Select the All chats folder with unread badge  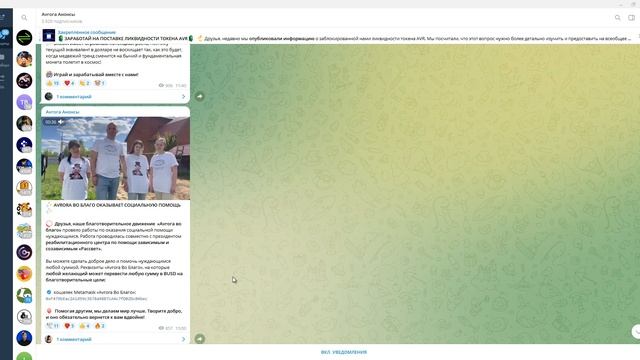(4, 36)
